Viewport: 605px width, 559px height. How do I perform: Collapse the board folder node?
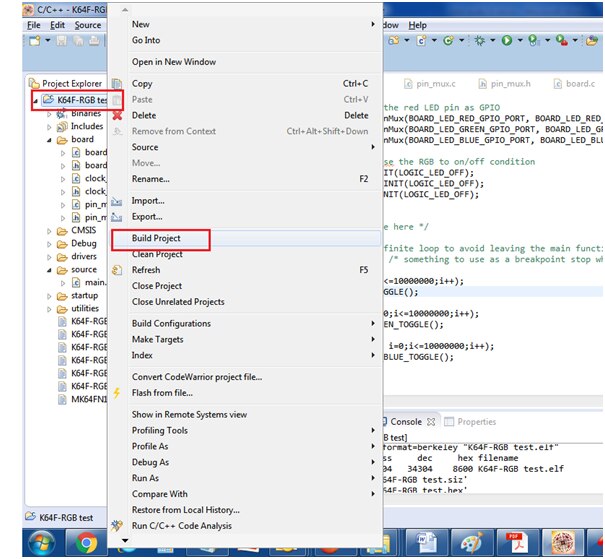tap(49, 140)
